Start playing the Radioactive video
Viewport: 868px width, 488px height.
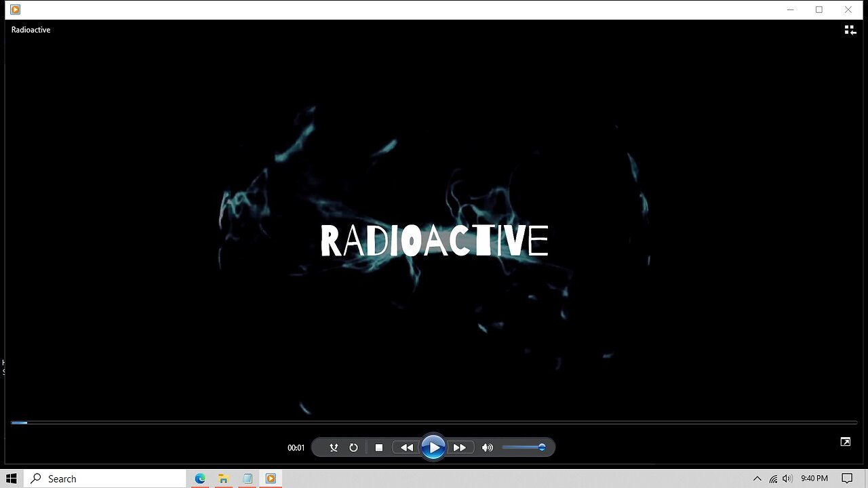pyautogui.click(x=433, y=447)
